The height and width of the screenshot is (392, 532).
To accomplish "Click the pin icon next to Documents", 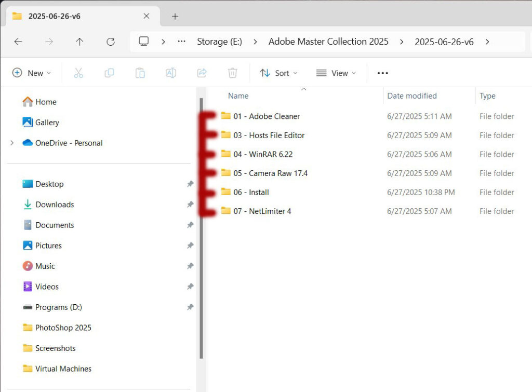I will click(190, 225).
